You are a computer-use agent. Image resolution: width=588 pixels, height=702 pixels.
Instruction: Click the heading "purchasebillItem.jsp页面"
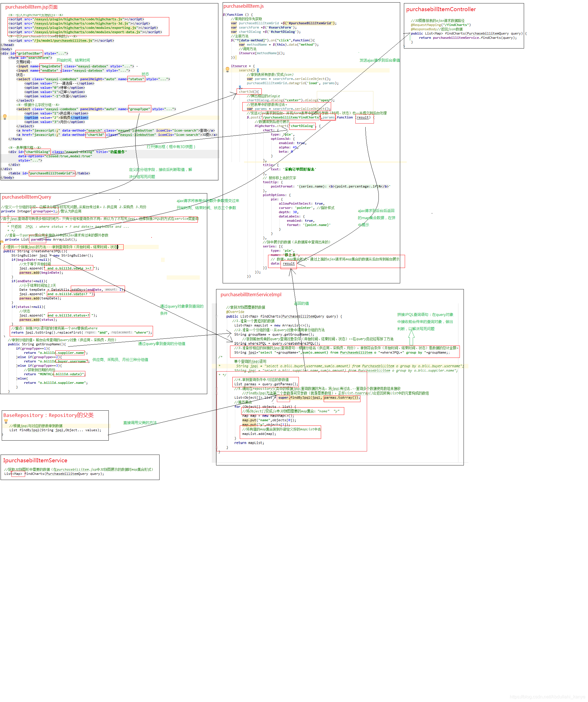pos(31,7)
